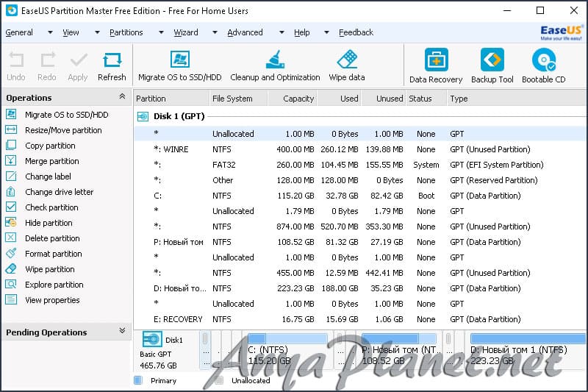Open the Wizard menu
The width and height of the screenshot is (588, 392).
point(186,32)
